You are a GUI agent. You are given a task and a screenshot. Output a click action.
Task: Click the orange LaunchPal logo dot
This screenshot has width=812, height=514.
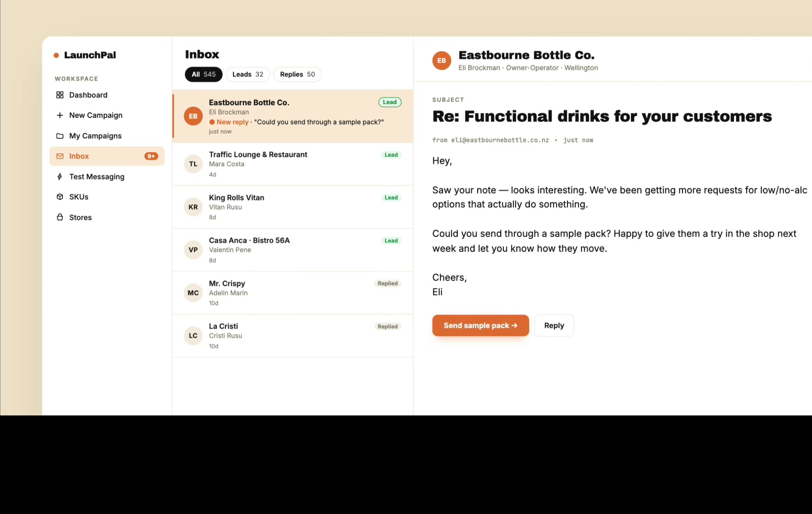click(x=56, y=55)
